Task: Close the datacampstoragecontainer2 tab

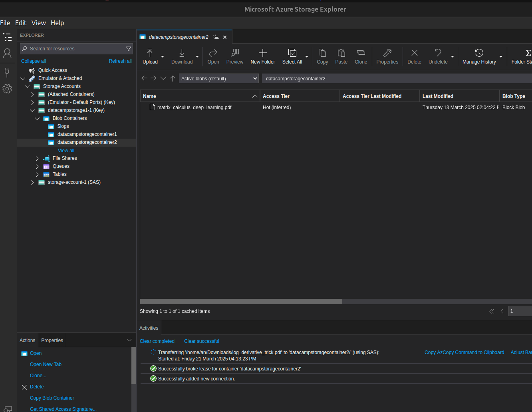Action: point(225,37)
